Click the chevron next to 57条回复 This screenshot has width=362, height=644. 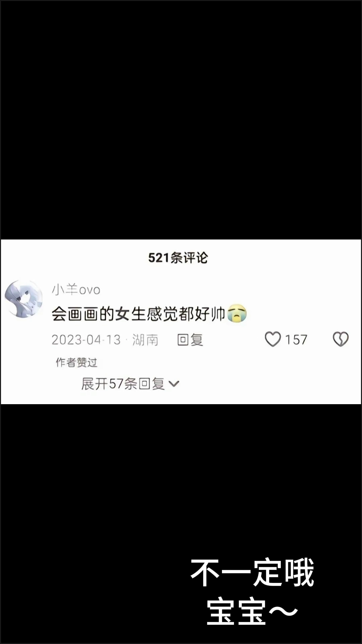click(x=174, y=384)
